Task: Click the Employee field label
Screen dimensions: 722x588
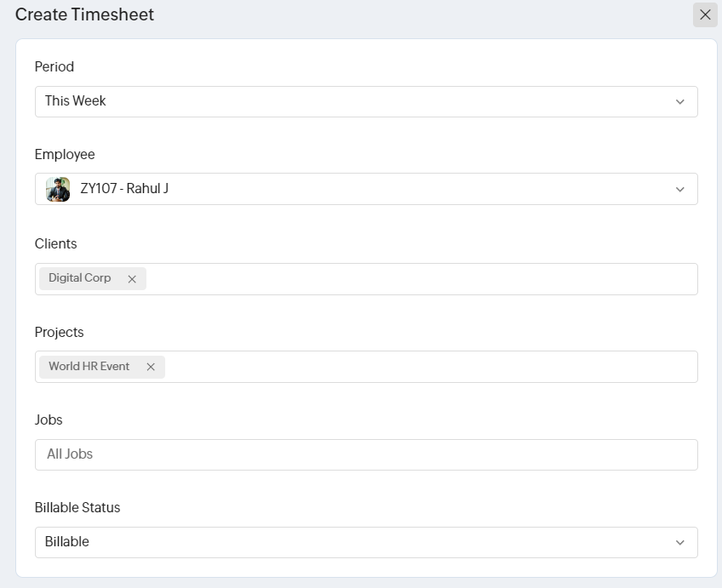Action: [65, 154]
